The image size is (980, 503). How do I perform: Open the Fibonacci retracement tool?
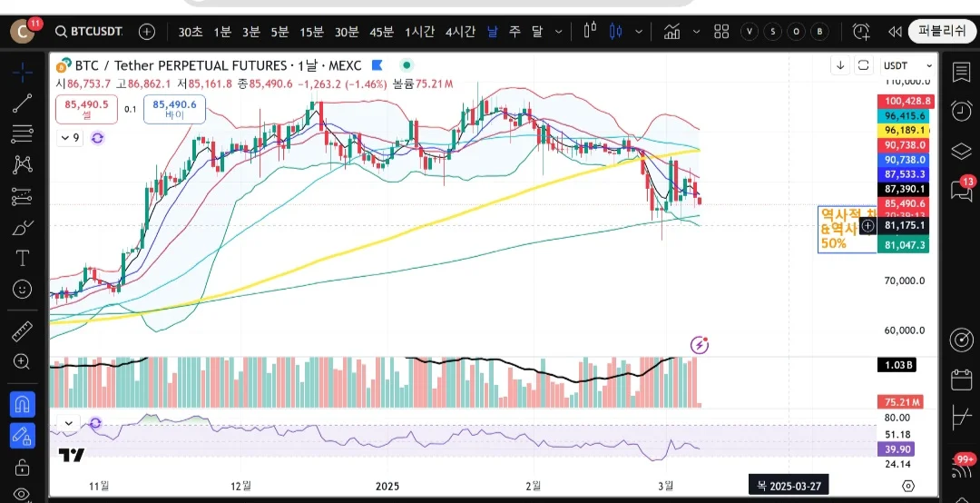[23, 133]
